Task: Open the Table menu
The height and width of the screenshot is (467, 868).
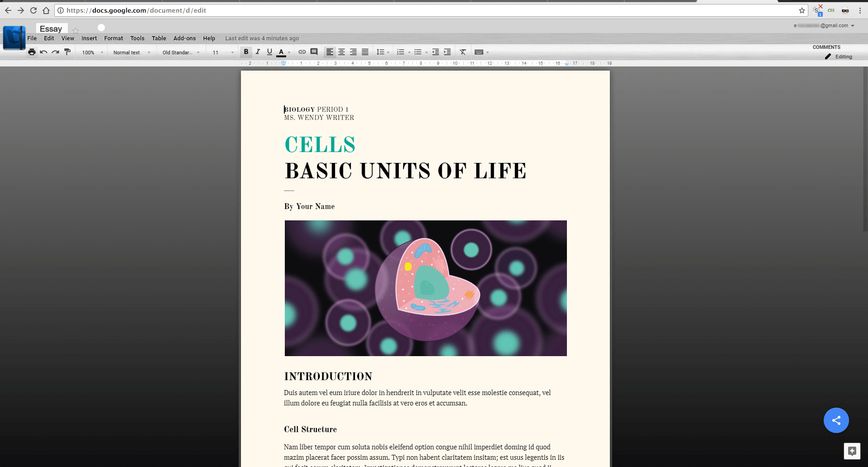Action: [x=159, y=38]
